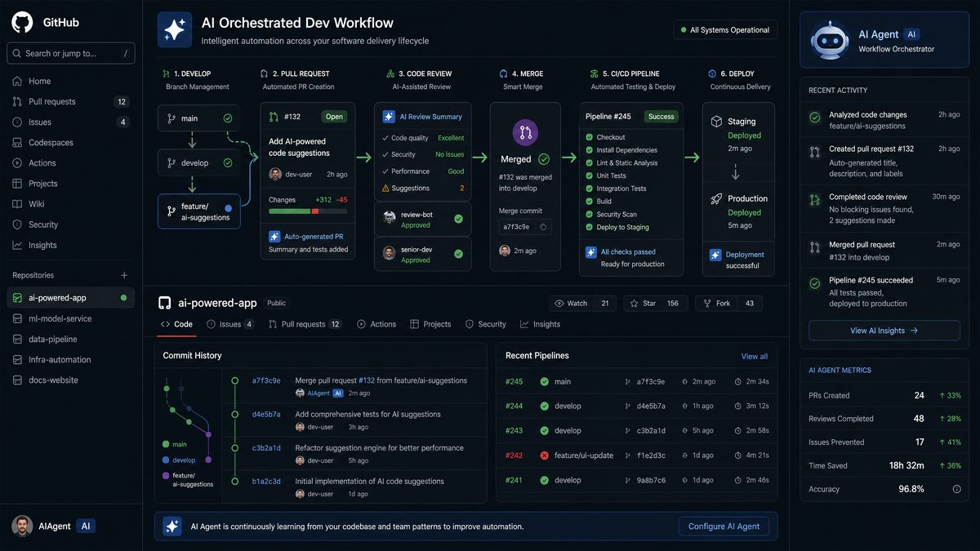Image resolution: width=980 pixels, height=551 pixels.
Task: Switch to the repository Issues tab
Action: point(230,324)
